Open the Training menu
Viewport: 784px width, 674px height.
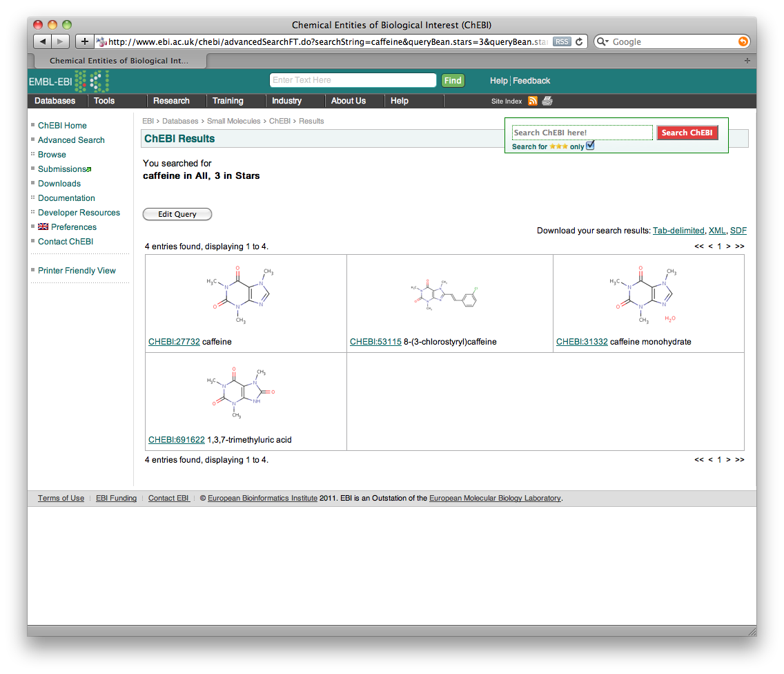(x=228, y=101)
